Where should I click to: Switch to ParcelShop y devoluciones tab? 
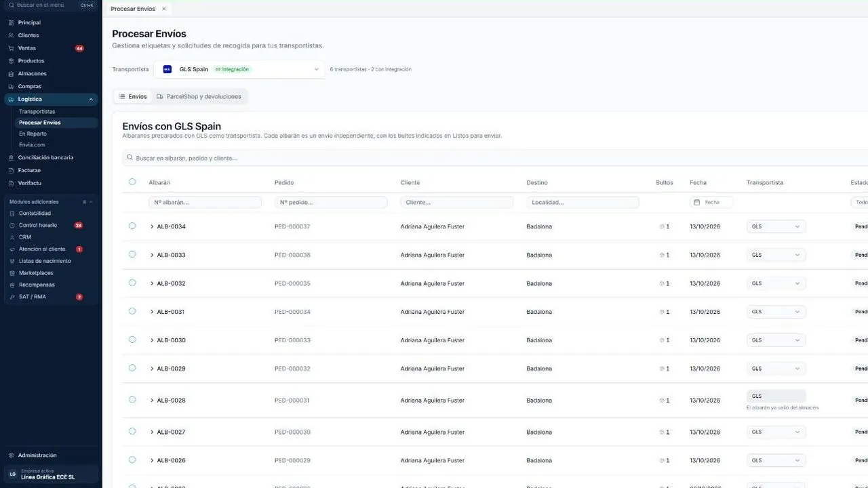click(x=199, y=97)
